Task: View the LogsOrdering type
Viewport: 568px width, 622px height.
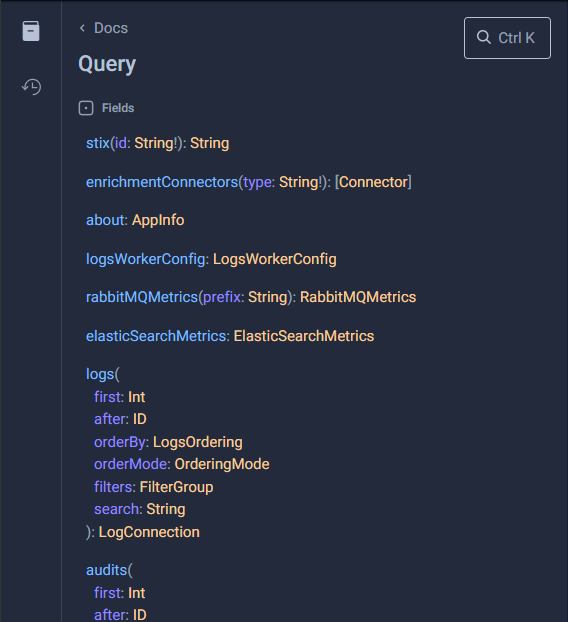Action: click(x=198, y=442)
